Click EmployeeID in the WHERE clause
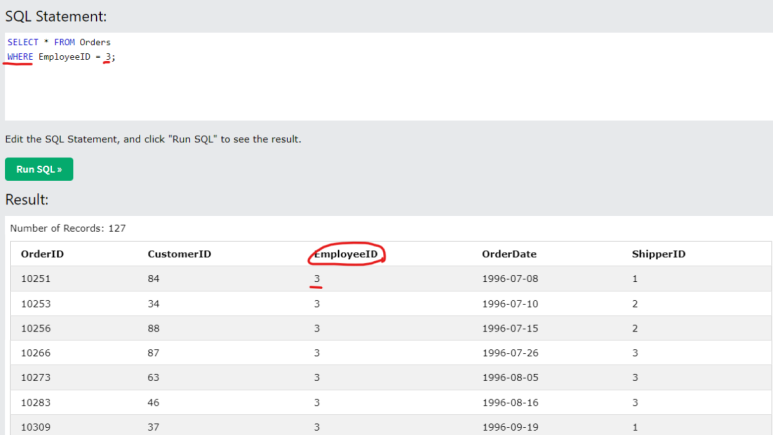773x435 pixels. [64, 57]
